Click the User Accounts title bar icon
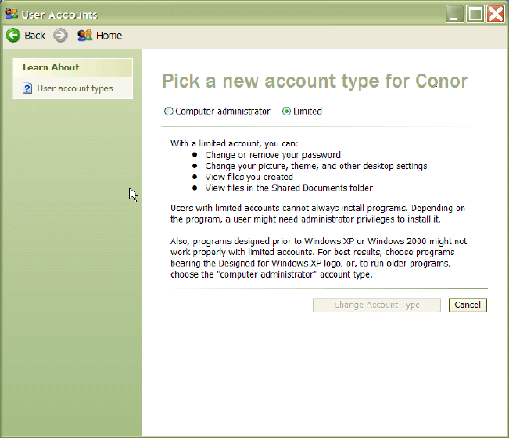509x438 pixels. (x=11, y=14)
